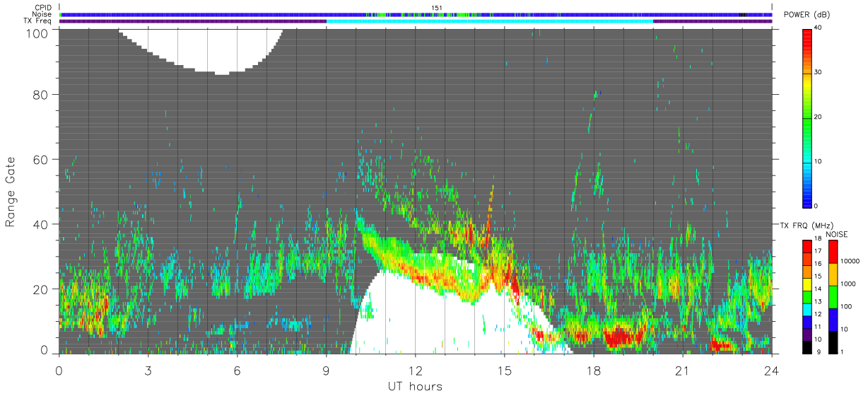Click the 18 tick on the UT hours axis
The image size is (868, 401).
[593, 371]
